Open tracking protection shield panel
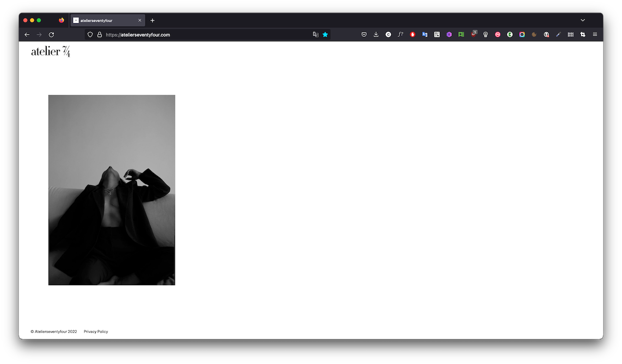 pyautogui.click(x=90, y=35)
